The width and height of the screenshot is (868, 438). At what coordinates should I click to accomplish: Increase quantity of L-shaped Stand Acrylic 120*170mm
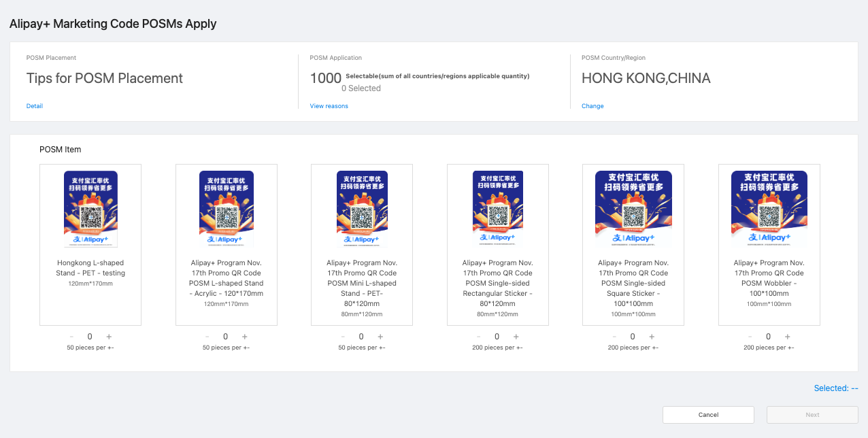coord(244,336)
